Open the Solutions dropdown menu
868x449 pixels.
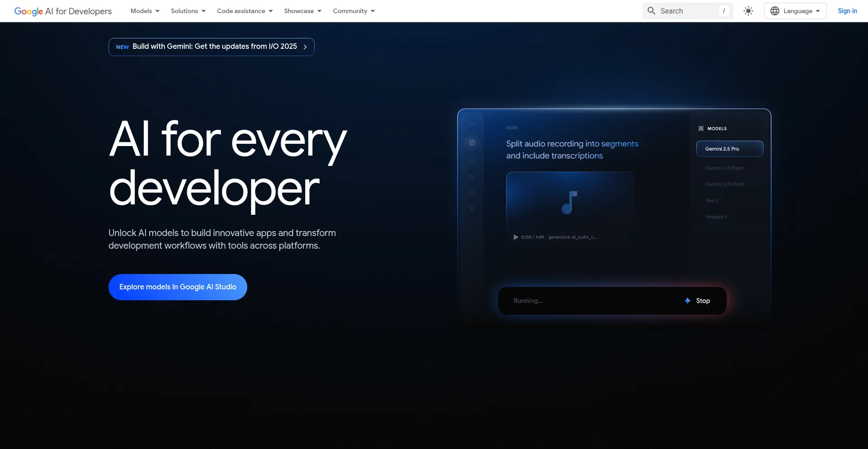[x=188, y=11]
